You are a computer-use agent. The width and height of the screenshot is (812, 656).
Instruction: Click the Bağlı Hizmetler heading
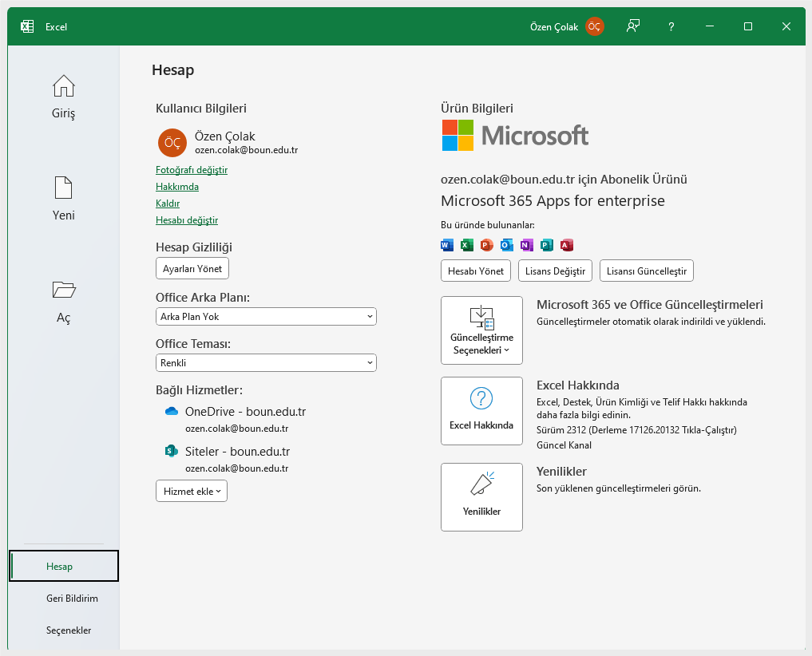pos(199,390)
